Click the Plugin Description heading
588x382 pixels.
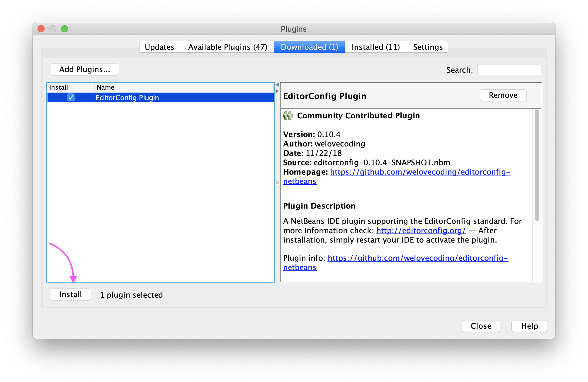point(319,206)
